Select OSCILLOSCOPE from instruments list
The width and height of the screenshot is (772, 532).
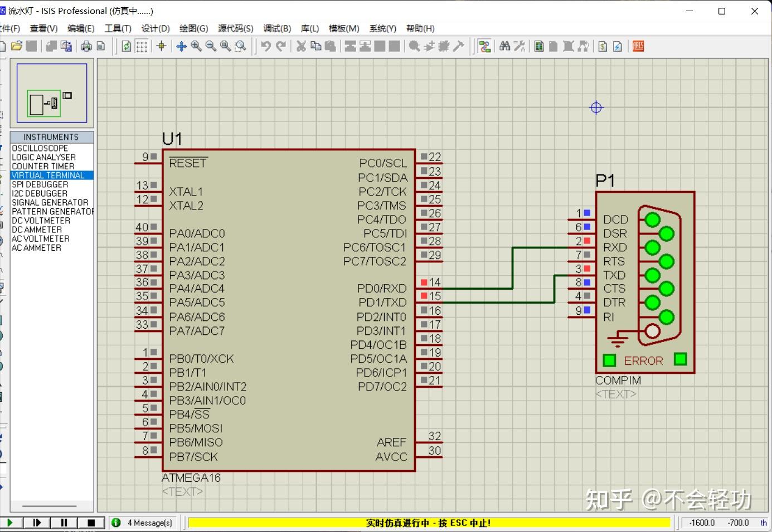point(40,148)
